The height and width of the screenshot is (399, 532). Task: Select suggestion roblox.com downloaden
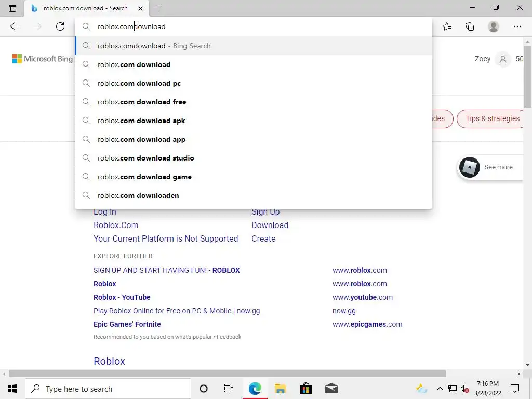tap(254, 195)
